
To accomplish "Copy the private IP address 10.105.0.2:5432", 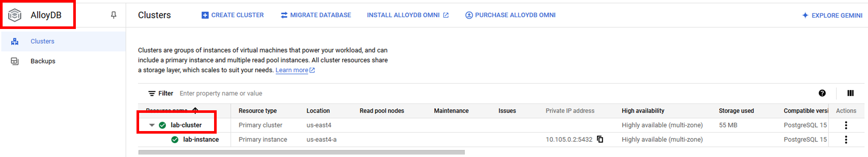I will [x=600, y=139].
